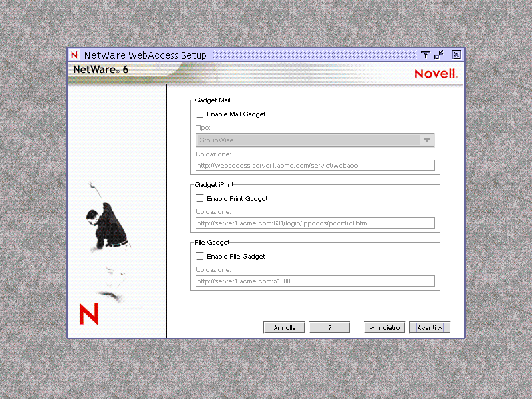
Task: Click the restore window icon in the title bar
Action: click(437, 55)
